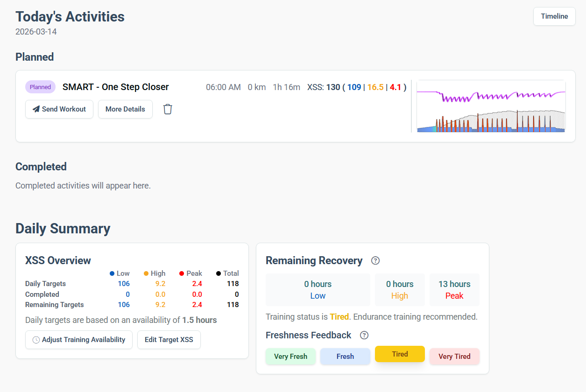Screen dimensions: 586x392
Task: Click the clock icon on Adjust Training Availability
Action: 36,340
